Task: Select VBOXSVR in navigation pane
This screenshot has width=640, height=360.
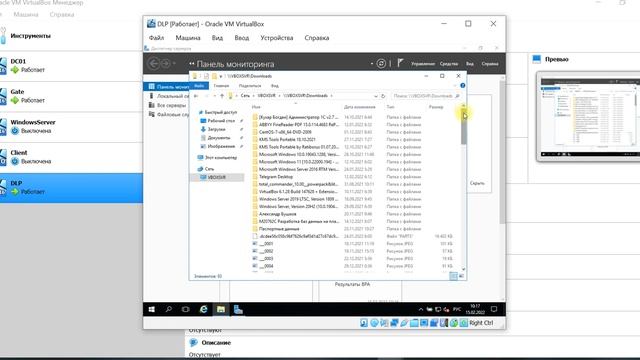Action: (x=217, y=177)
